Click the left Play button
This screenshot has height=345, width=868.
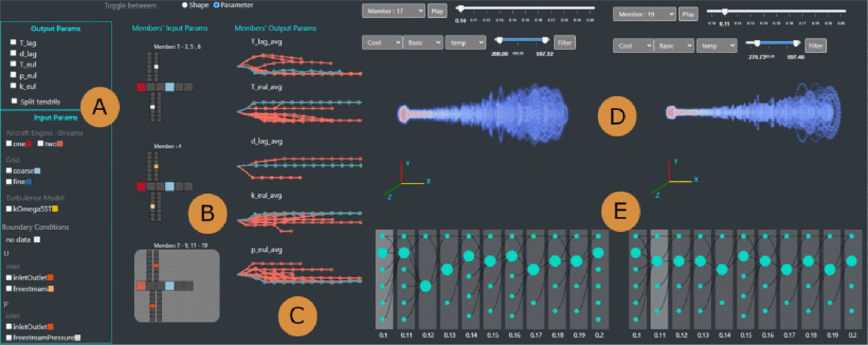pyautogui.click(x=437, y=11)
